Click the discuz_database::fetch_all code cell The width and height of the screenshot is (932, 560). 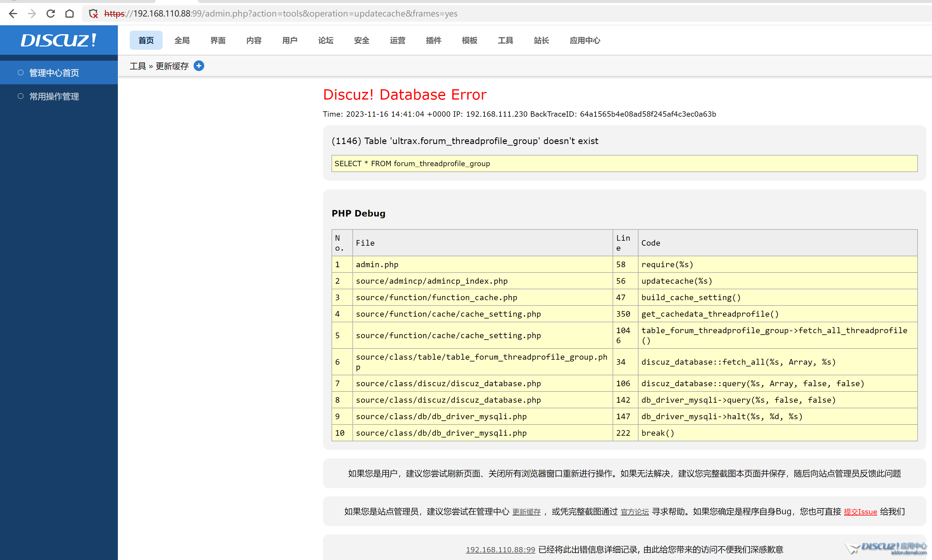777,362
